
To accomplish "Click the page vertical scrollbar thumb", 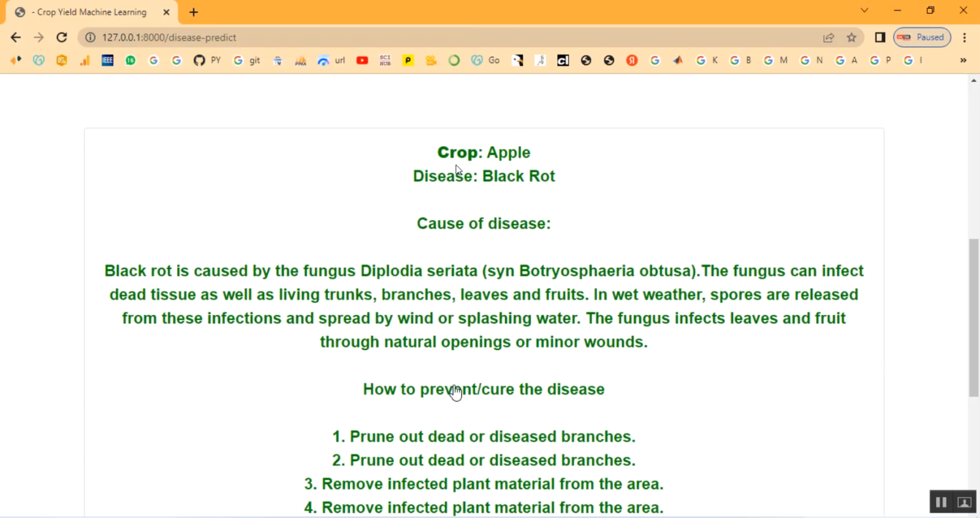I will 974,317.
